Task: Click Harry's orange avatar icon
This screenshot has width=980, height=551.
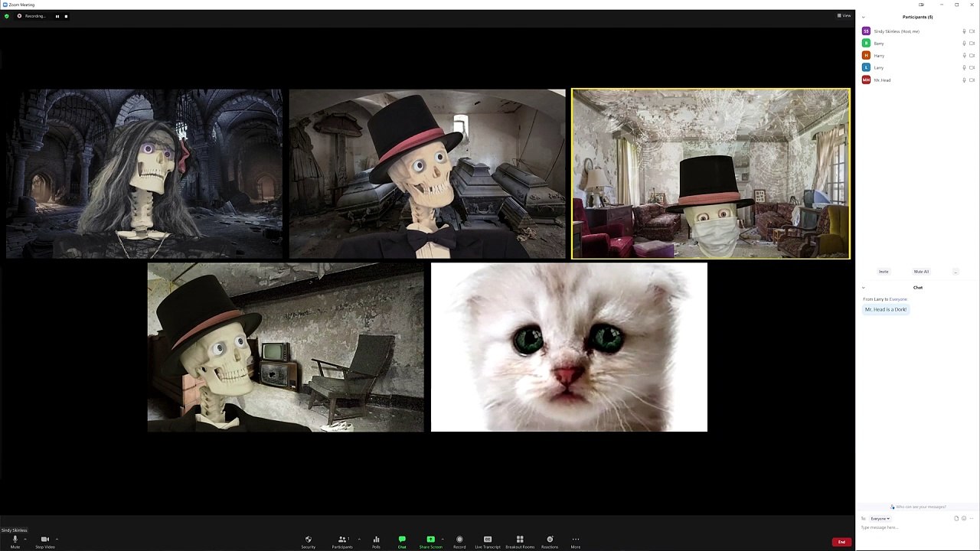Action: [x=866, y=56]
